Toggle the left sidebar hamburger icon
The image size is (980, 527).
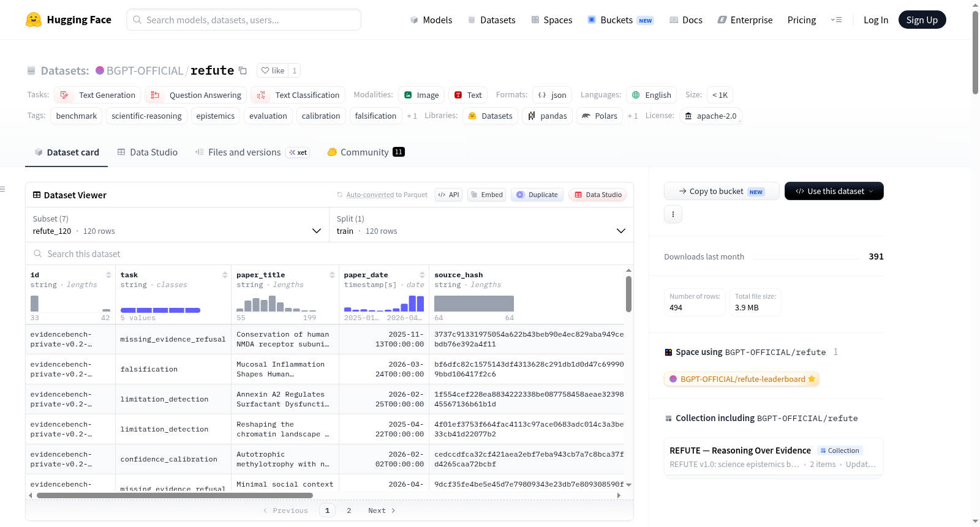coord(2,189)
